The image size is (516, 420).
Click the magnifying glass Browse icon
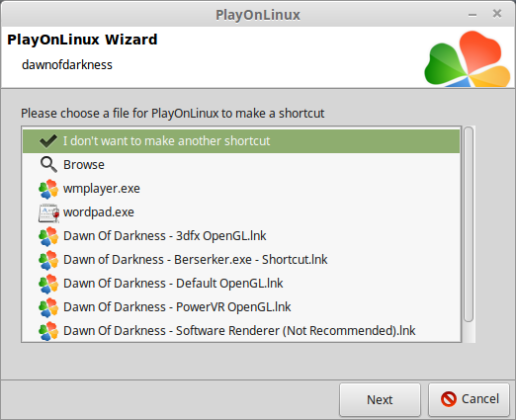48,164
